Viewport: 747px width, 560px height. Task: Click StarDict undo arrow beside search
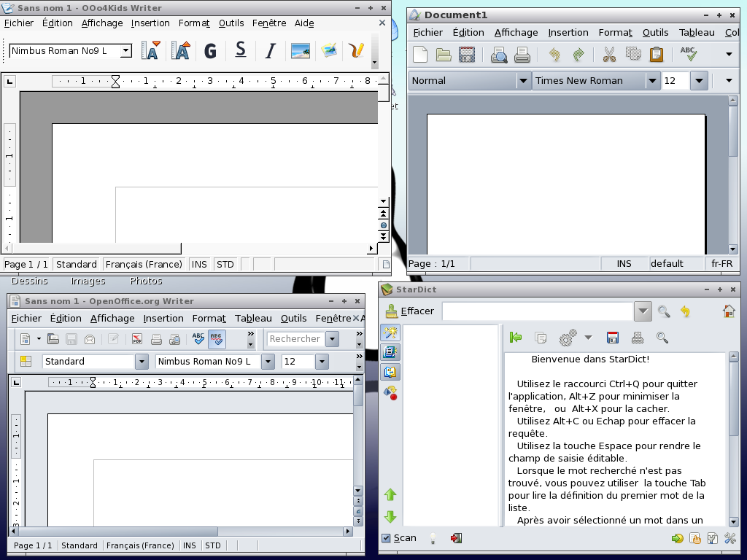point(685,311)
